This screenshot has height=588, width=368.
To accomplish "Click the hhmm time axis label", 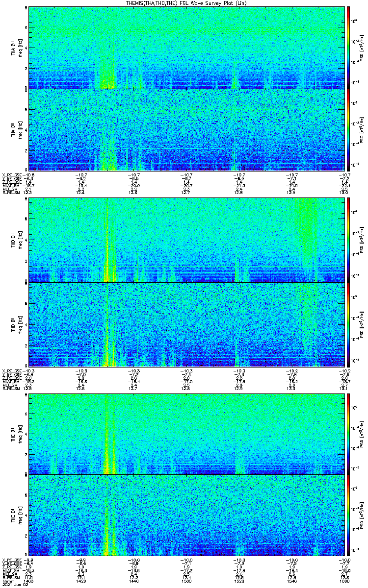I will [7, 581].
